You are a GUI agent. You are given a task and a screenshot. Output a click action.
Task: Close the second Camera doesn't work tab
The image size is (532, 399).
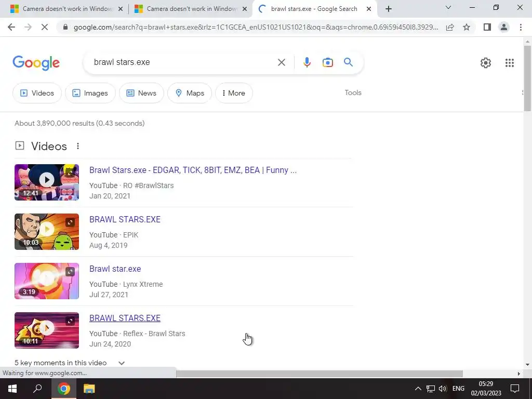click(x=245, y=9)
